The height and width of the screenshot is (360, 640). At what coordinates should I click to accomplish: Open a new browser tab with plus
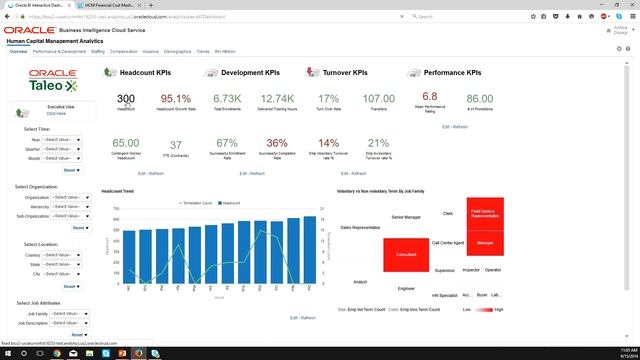[151, 5]
